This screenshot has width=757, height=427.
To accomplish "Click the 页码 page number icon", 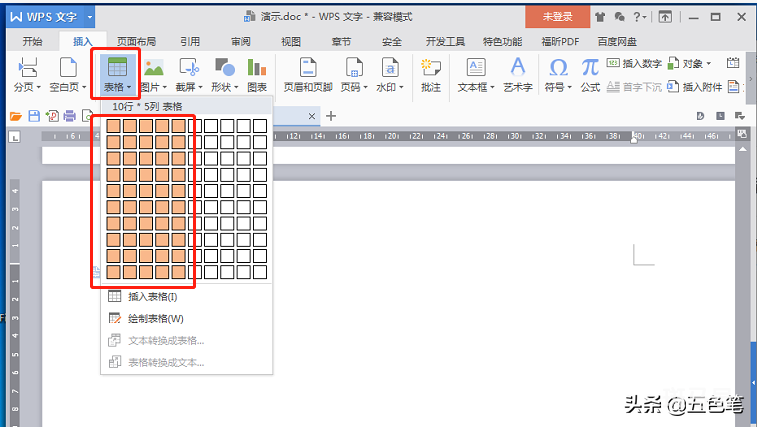I will [354, 68].
